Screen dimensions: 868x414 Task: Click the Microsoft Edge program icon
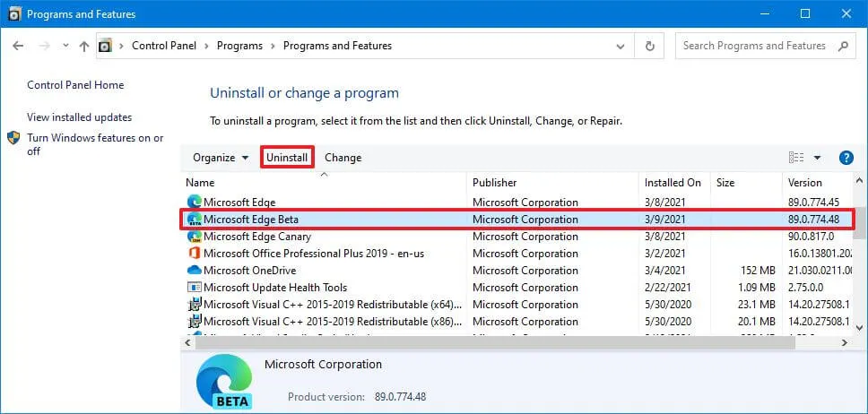tap(194, 203)
